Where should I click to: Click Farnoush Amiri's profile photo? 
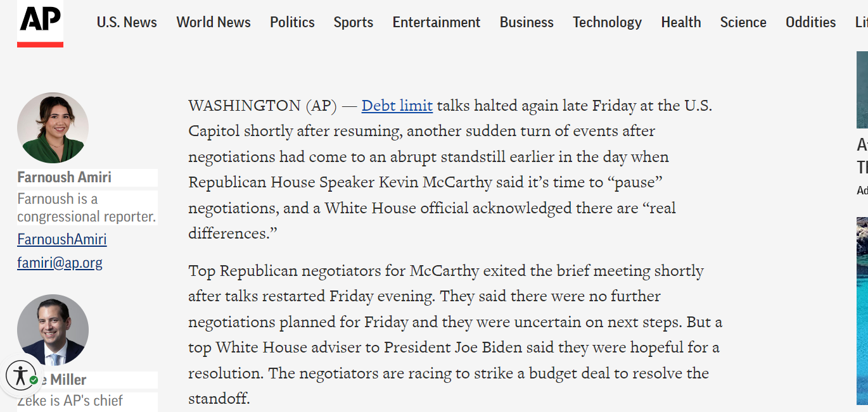point(53,128)
